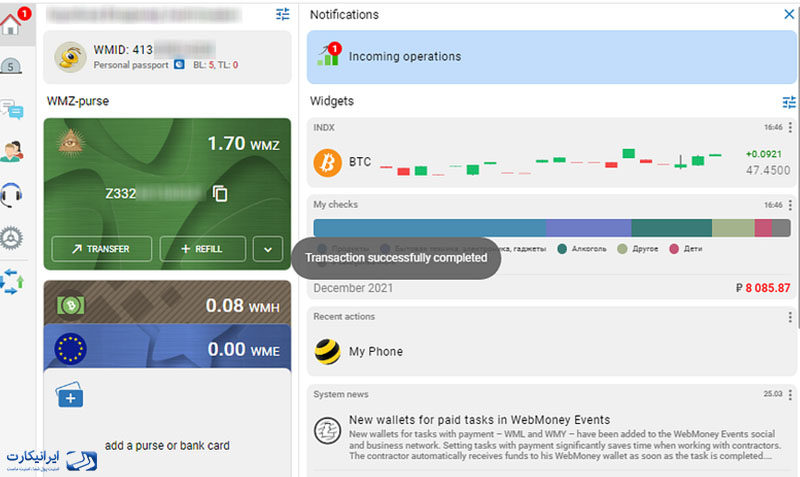Viewport: 800px width, 477px height.
Task: Click the EU flag icon on the WME purse
Action: pyautogui.click(x=70, y=349)
